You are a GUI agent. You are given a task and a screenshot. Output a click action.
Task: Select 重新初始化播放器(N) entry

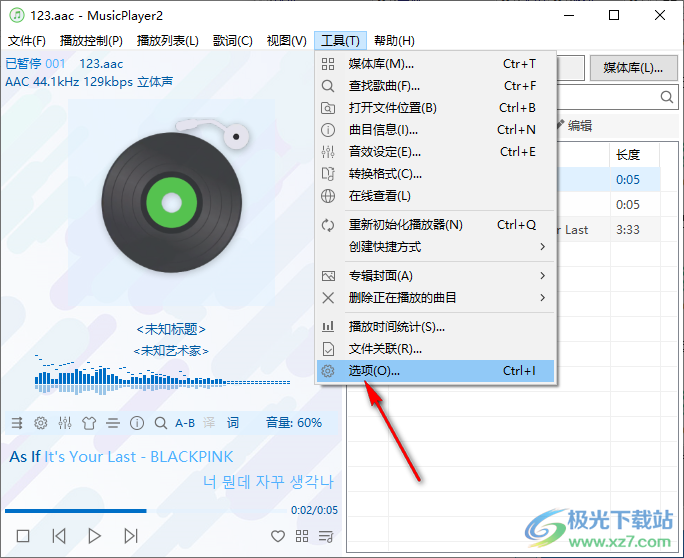(435, 225)
